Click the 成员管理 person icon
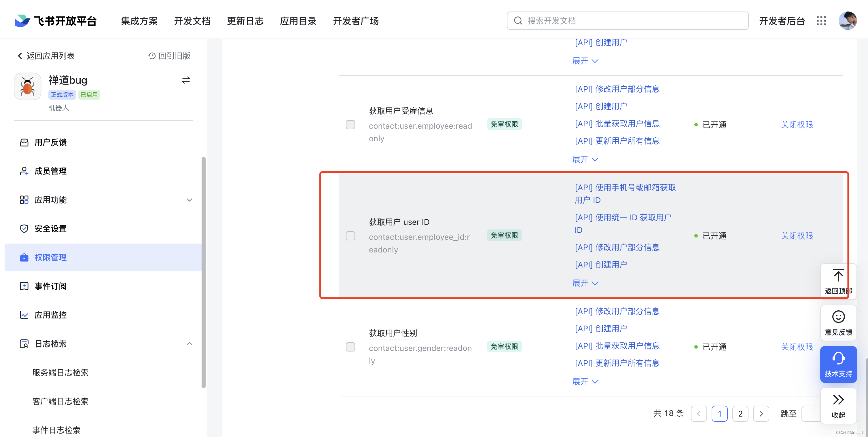Image resolution: width=868 pixels, height=437 pixels. pyautogui.click(x=24, y=171)
